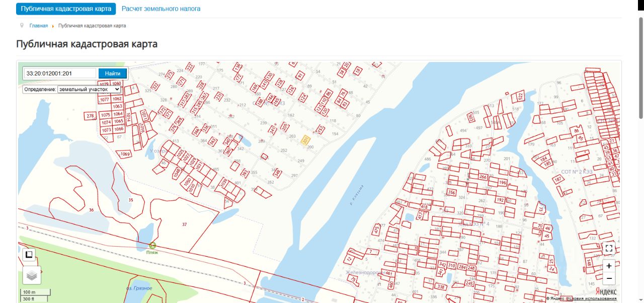Image resolution: width=644 pixels, height=303 pixels.
Task: Select the parcel labeled 338
Action: point(441,287)
